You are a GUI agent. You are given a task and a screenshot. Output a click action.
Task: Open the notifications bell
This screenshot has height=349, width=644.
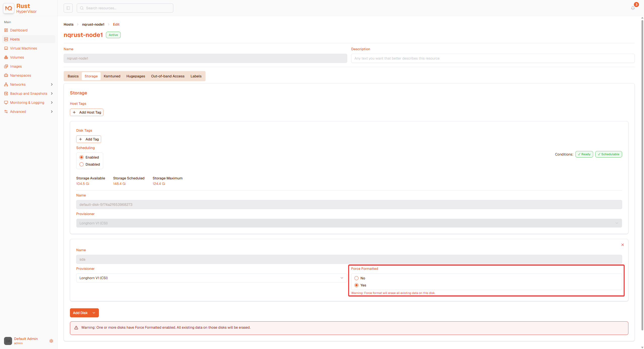coord(633,8)
